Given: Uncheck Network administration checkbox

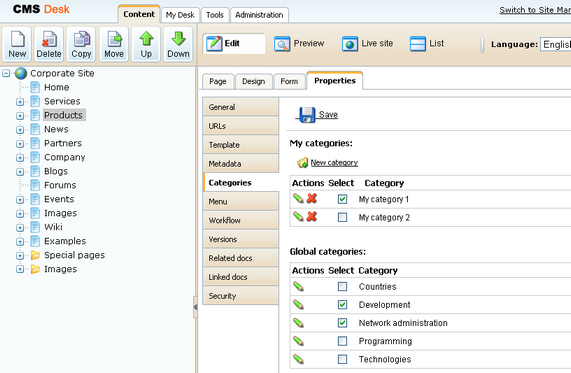Looking at the screenshot, I should tap(342, 323).
